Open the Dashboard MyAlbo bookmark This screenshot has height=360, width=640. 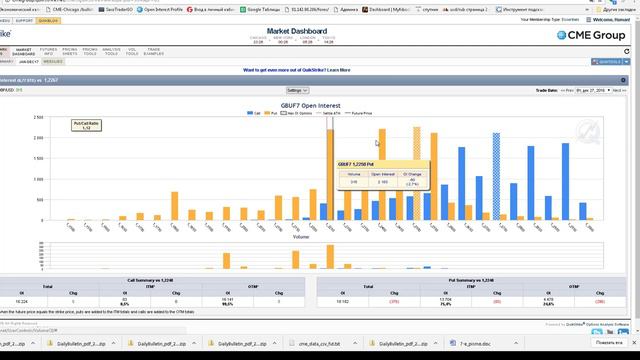[x=386, y=9]
